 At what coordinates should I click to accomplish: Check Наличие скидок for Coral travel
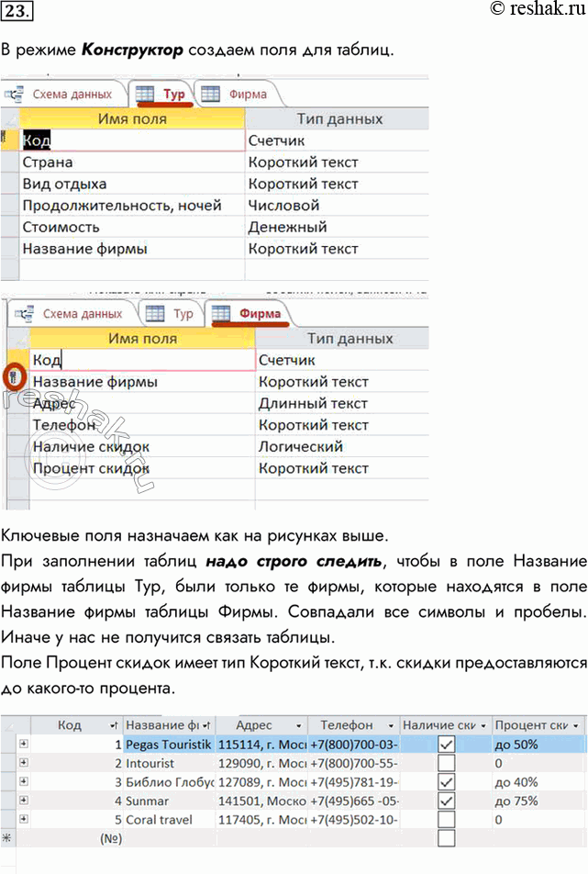[447, 820]
